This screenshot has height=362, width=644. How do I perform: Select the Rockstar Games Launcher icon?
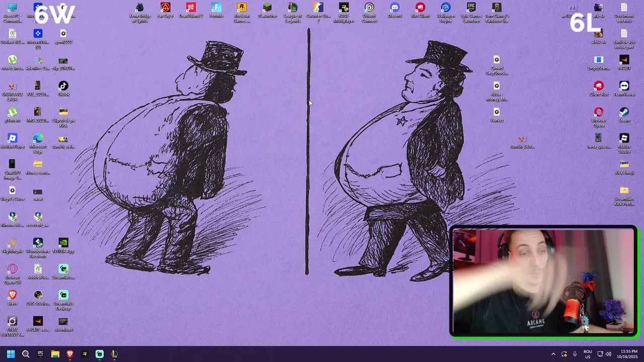242,13
